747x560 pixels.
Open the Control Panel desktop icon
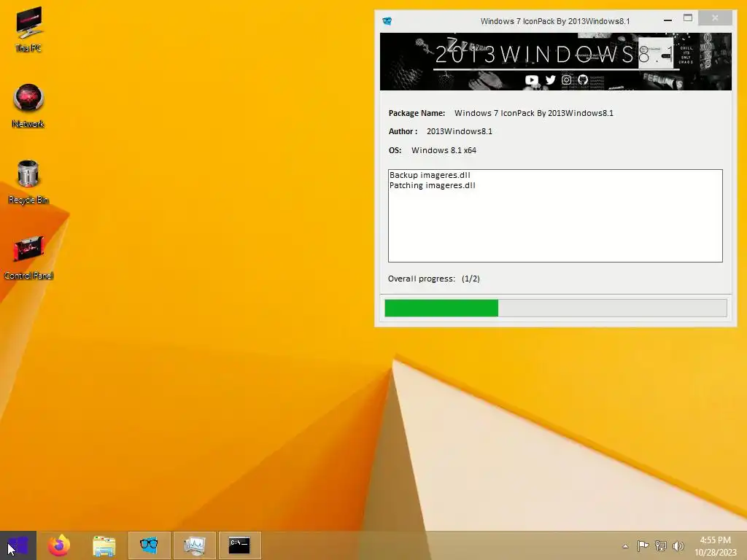point(28,257)
